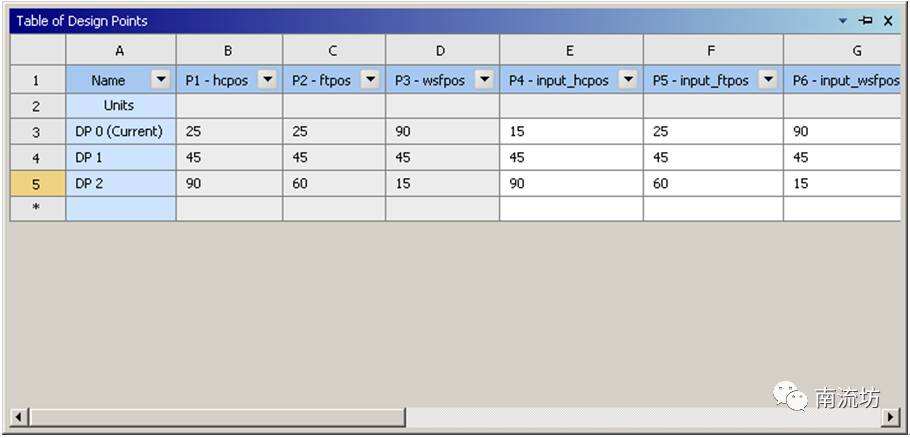Pin the Table of Design Points panel
Viewport: 910px width, 438px height.
[x=865, y=21]
